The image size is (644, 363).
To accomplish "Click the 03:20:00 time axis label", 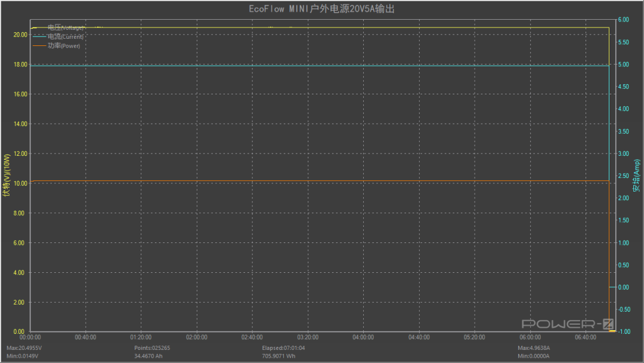I will (x=308, y=337).
